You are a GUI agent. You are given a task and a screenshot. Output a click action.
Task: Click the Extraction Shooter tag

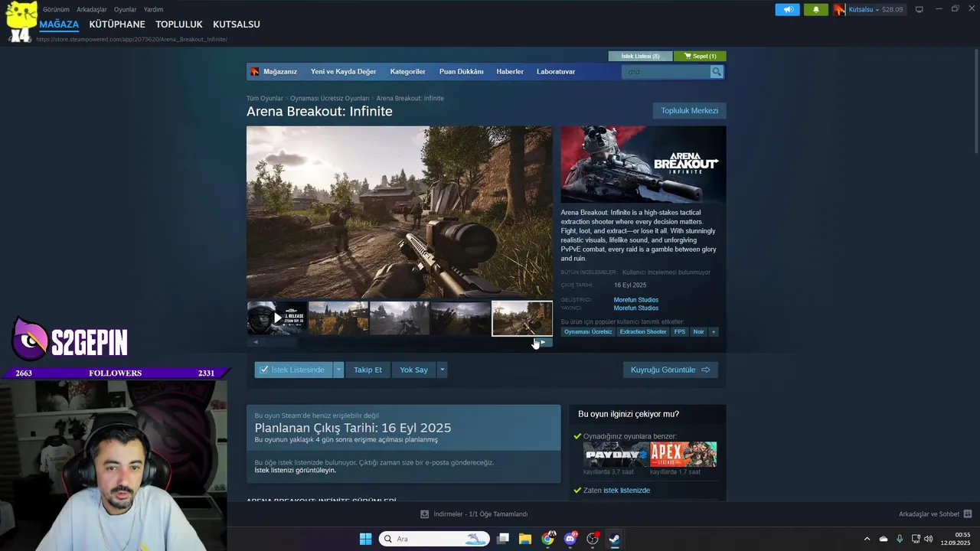[x=643, y=332]
